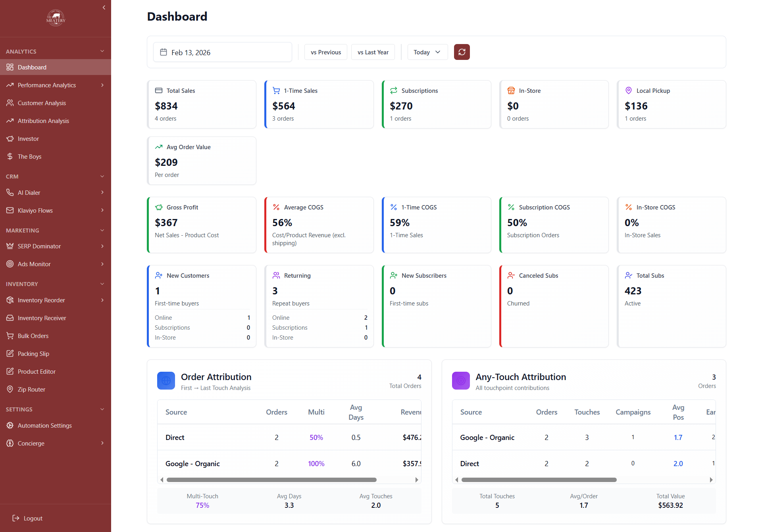Open SERP Dominator under Marketing
The image size is (762, 532).
point(39,246)
